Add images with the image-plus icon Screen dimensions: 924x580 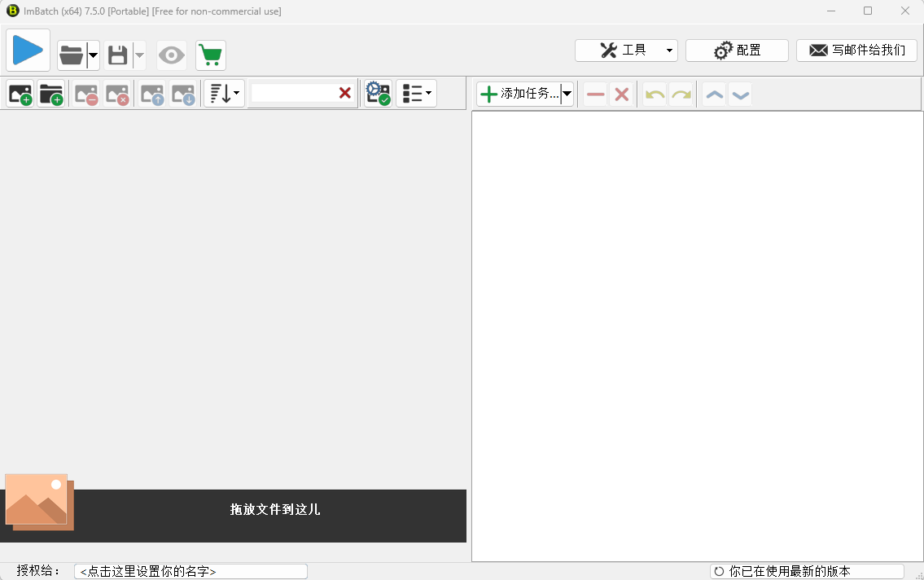(x=20, y=94)
